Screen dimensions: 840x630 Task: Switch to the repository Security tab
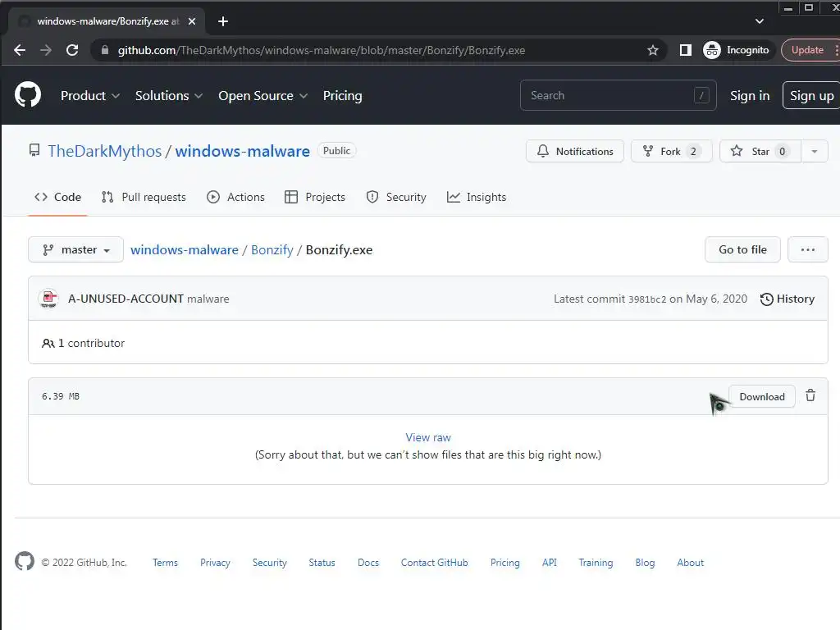pyautogui.click(x=396, y=197)
